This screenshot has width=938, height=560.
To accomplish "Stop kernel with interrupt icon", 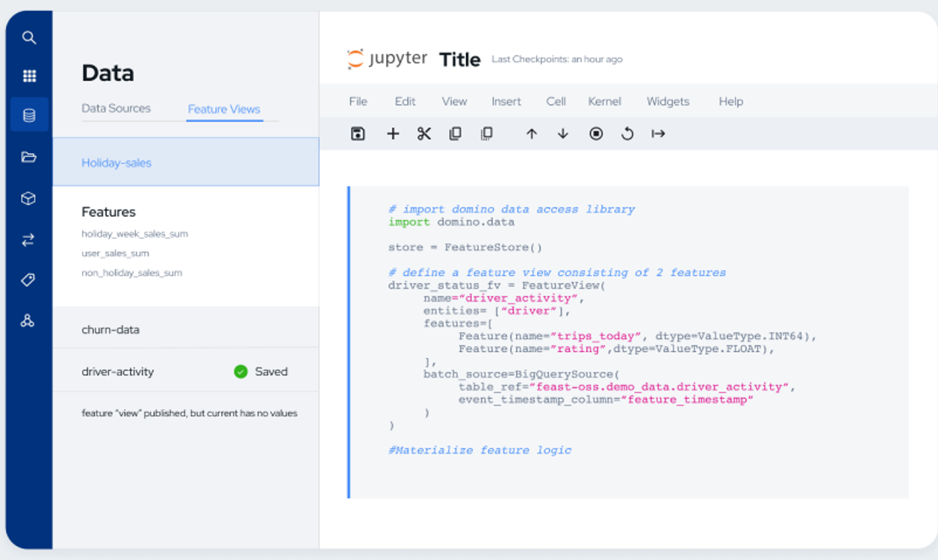I will (596, 133).
